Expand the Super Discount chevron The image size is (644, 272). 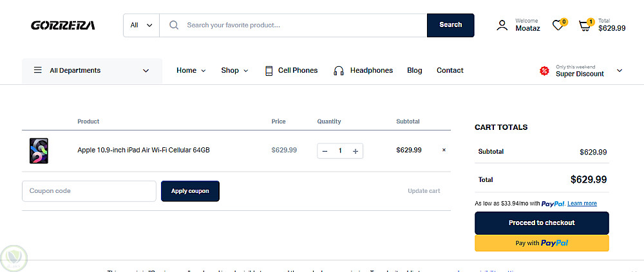pyautogui.click(x=620, y=71)
